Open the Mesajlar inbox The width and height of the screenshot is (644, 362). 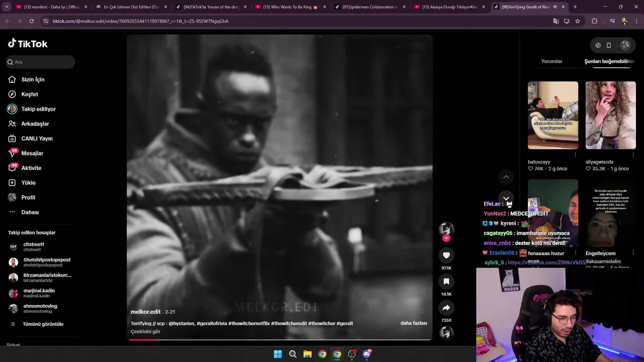pyautogui.click(x=32, y=153)
